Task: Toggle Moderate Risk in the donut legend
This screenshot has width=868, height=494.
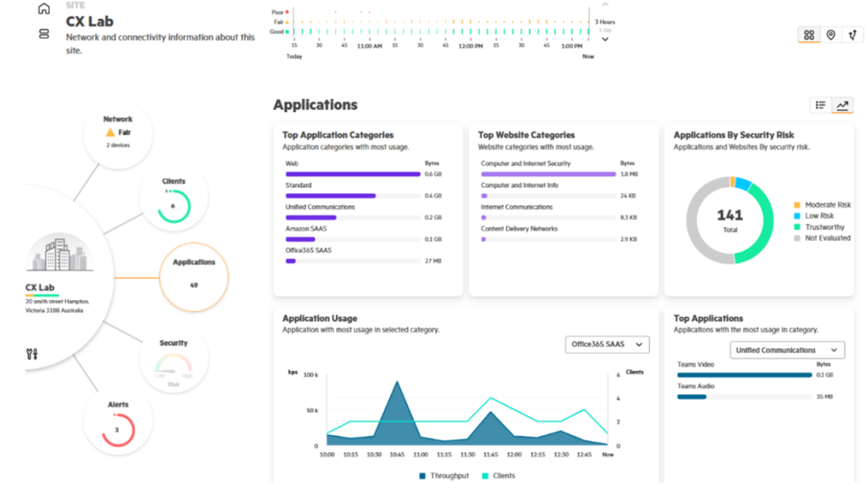Action: (822, 205)
